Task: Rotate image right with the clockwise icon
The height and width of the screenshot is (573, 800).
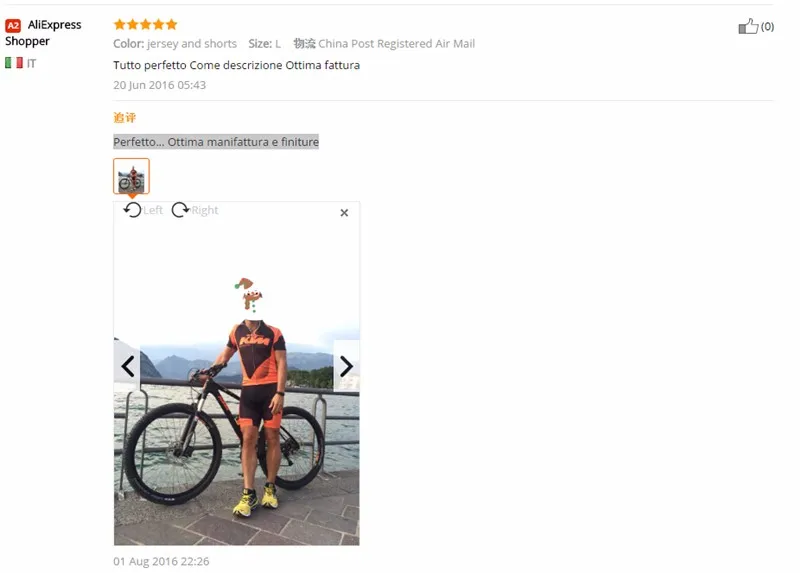Action: tap(180, 210)
